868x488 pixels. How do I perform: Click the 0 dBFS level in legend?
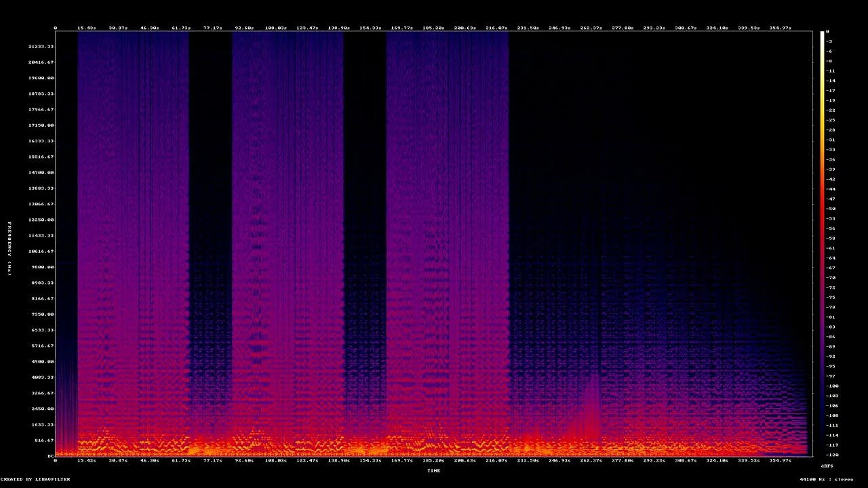828,32
